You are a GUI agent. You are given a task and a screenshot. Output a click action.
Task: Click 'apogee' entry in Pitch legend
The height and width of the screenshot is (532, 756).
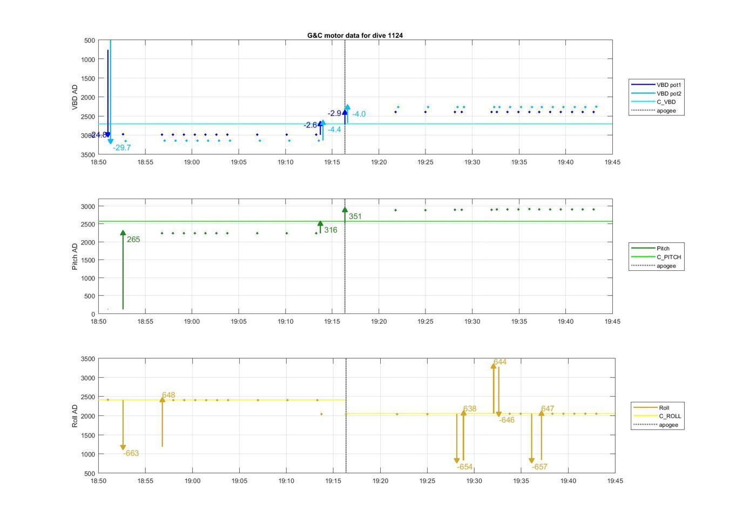[653, 265]
